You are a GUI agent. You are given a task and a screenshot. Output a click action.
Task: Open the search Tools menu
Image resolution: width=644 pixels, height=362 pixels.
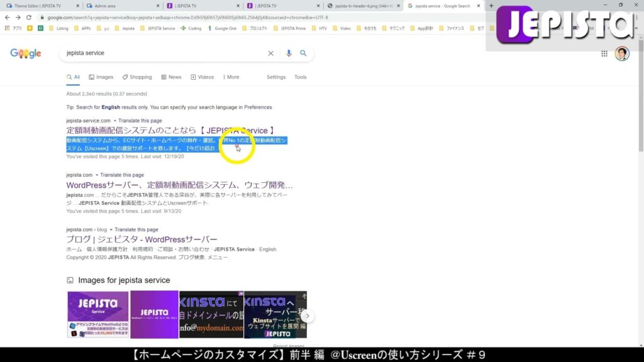pyautogui.click(x=300, y=77)
